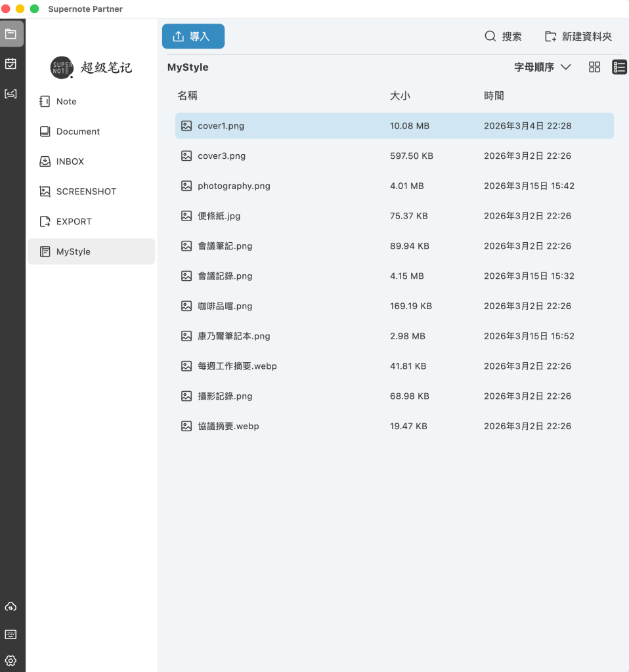
Task: Select file 會議筆記.png
Action: click(x=395, y=246)
